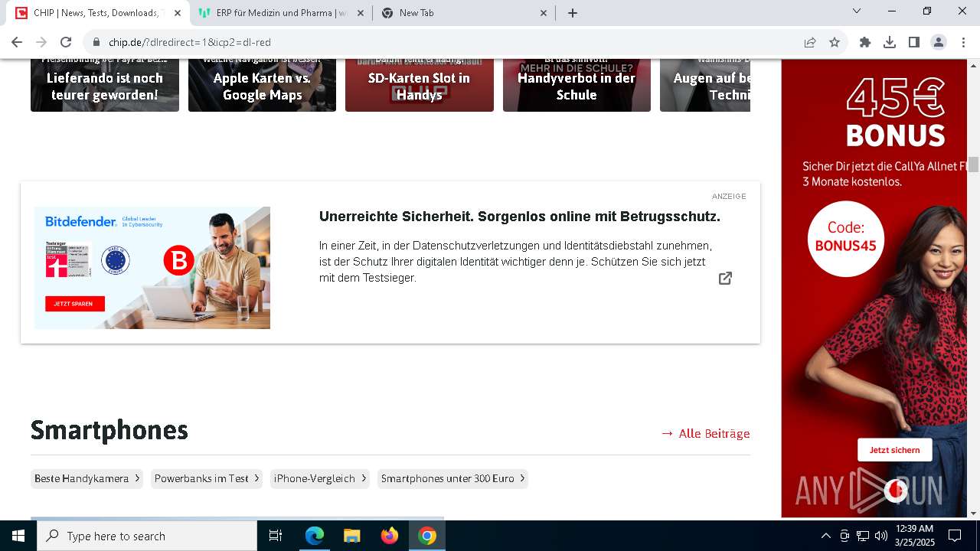This screenshot has width=980, height=551.
Task: Click the ANZEIGE label
Action: 729,197
